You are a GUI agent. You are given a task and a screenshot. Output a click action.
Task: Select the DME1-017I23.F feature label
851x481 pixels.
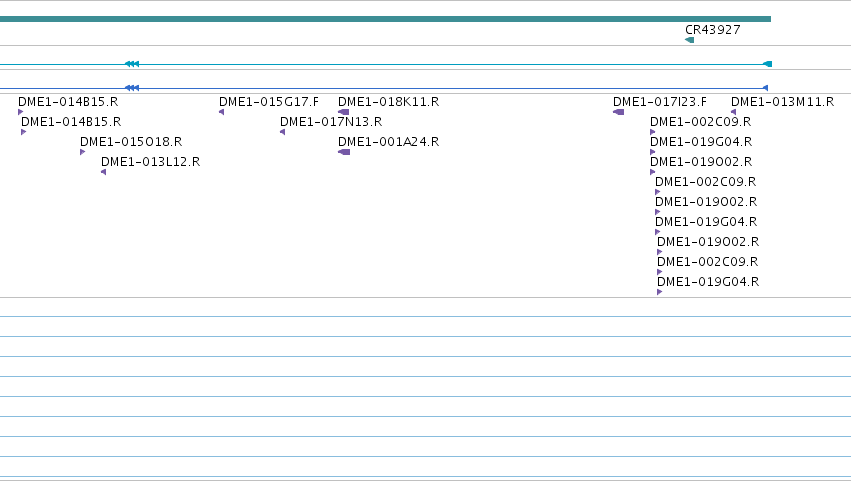pyautogui.click(x=660, y=102)
